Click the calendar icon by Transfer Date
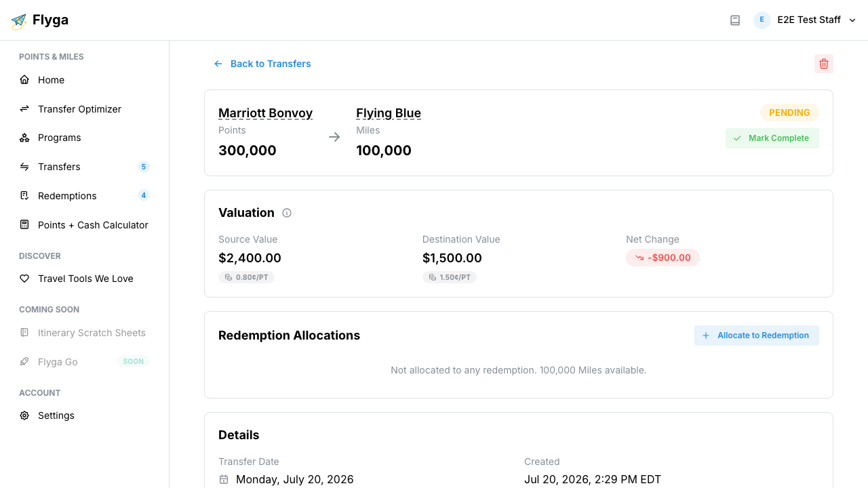The width and height of the screenshot is (868, 488). click(x=224, y=479)
